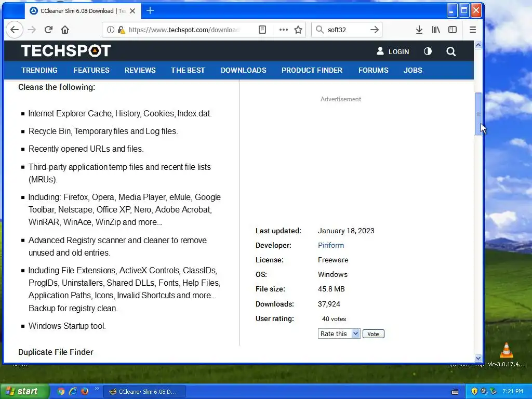Click the 'Duplicate File Finder' heading
This screenshot has height=399, width=532.
56,352
